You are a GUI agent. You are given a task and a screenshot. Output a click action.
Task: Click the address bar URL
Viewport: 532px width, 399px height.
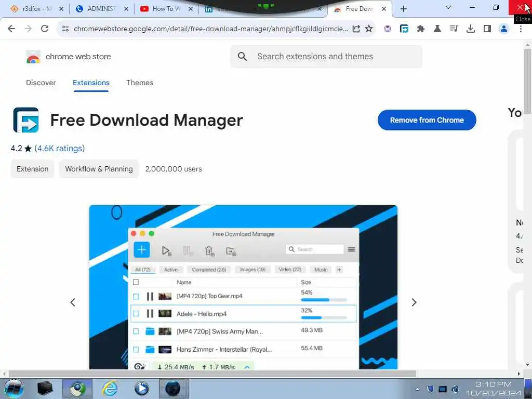(211, 29)
